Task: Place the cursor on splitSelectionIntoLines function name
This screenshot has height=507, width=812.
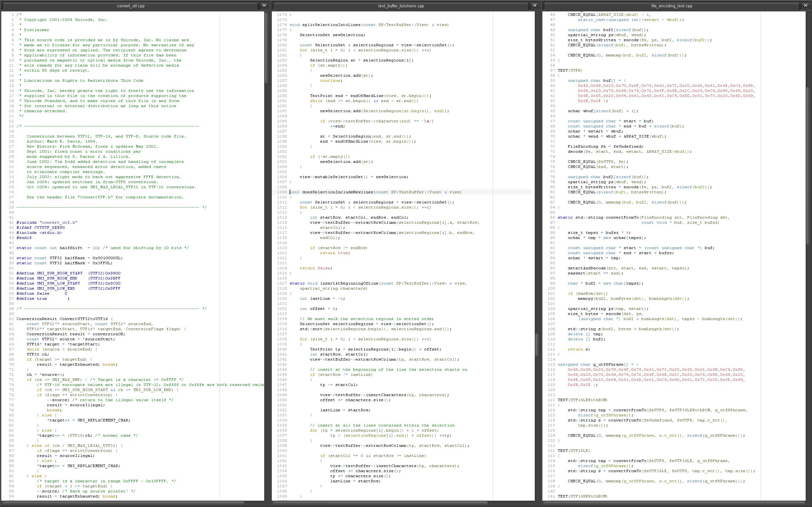Action: 331,25
